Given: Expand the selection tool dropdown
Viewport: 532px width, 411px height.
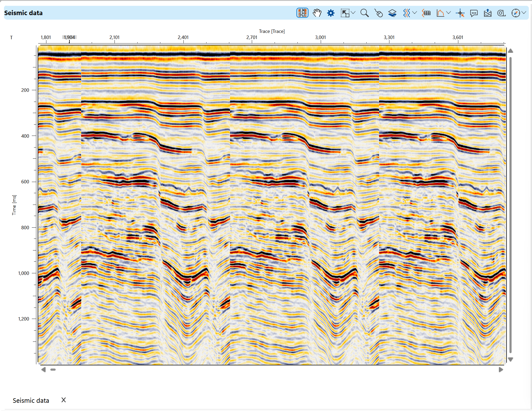Looking at the screenshot, I should coord(353,12).
